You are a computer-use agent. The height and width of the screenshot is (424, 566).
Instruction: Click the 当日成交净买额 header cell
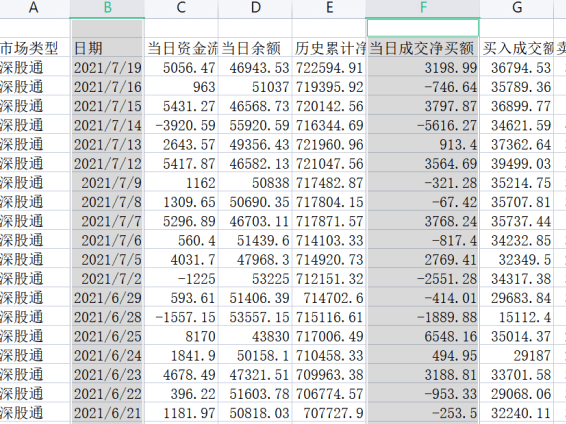click(423, 48)
